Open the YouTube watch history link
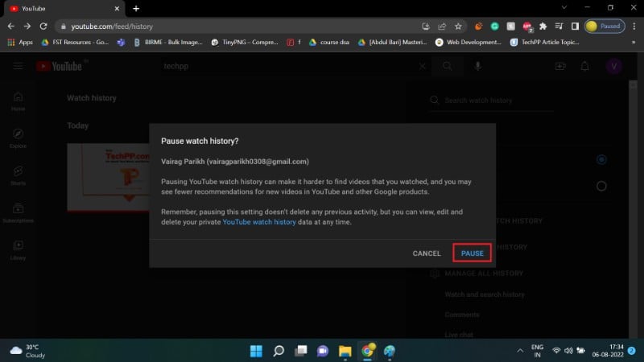The height and width of the screenshot is (362, 644). tap(259, 222)
